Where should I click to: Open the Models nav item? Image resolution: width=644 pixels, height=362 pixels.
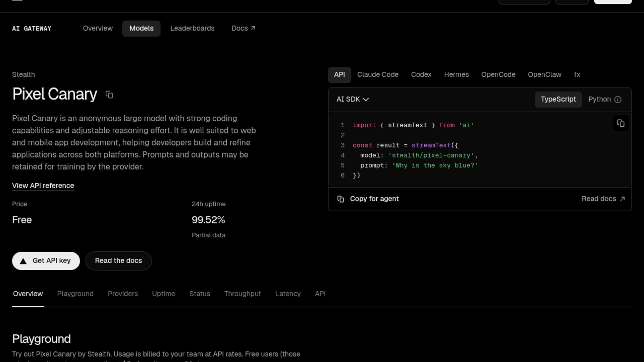click(141, 28)
